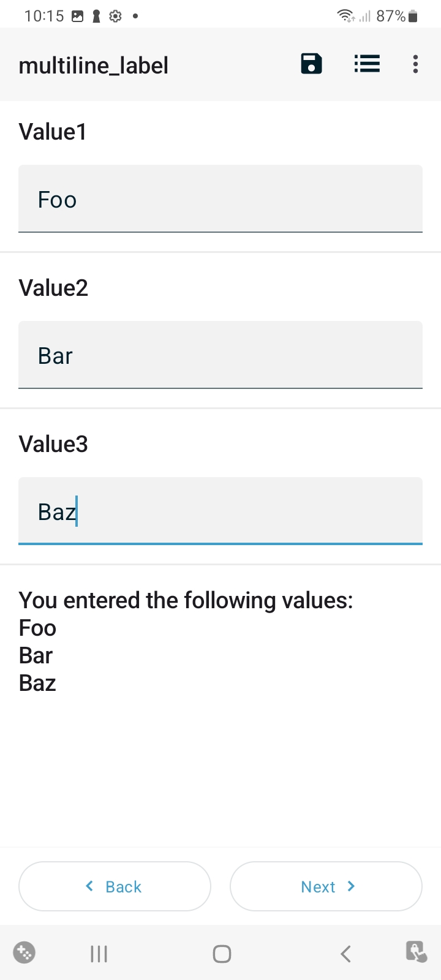Tap the touch assistant icon at bottom right
The width and height of the screenshot is (441, 980).
[x=416, y=952]
